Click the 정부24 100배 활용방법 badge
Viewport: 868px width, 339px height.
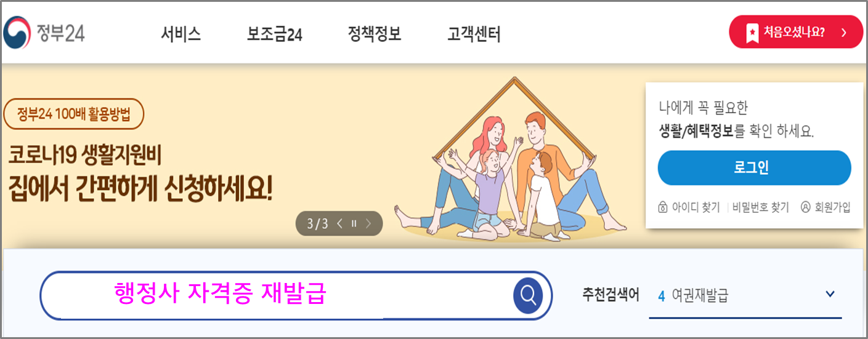(x=73, y=114)
